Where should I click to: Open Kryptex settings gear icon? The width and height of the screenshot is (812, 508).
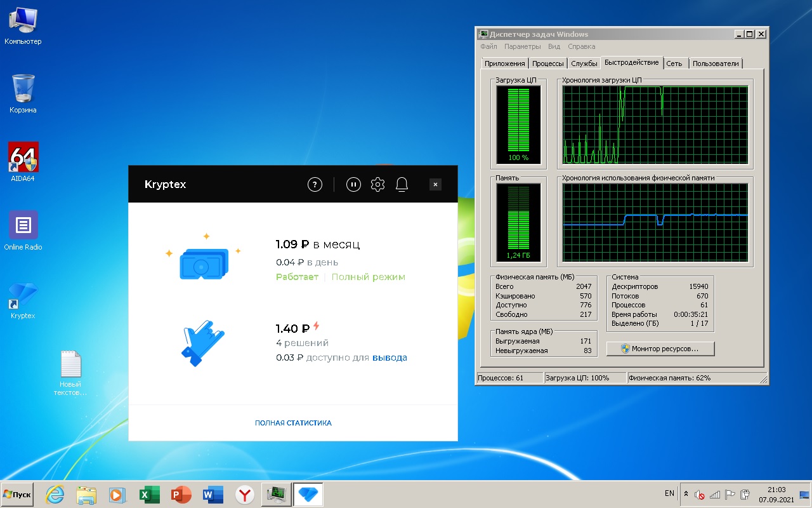tap(377, 184)
